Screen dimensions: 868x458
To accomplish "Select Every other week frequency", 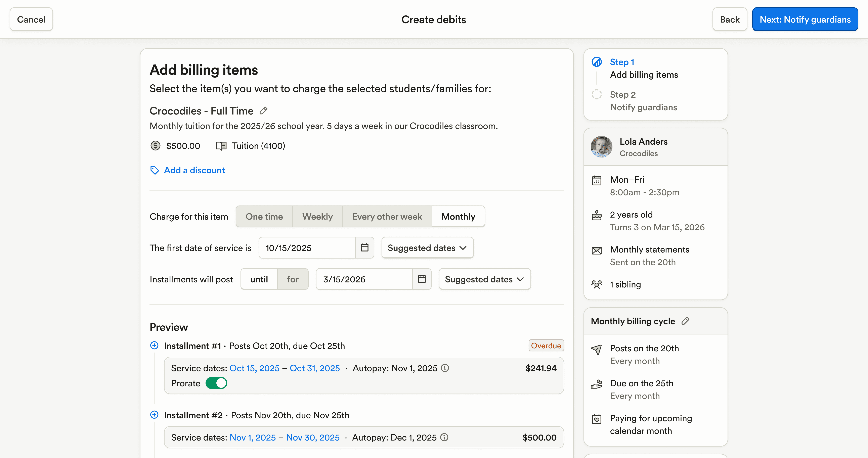I will (387, 217).
